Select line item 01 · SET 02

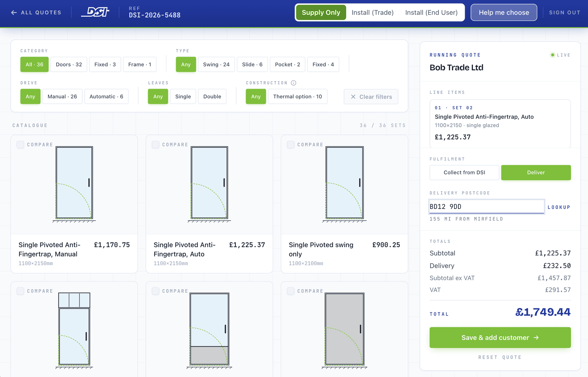click(500, 124)
